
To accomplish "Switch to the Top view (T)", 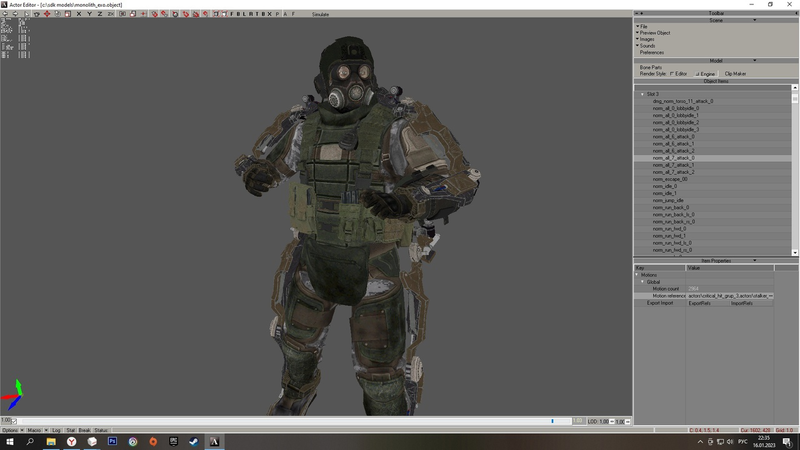I will (257, 14).
